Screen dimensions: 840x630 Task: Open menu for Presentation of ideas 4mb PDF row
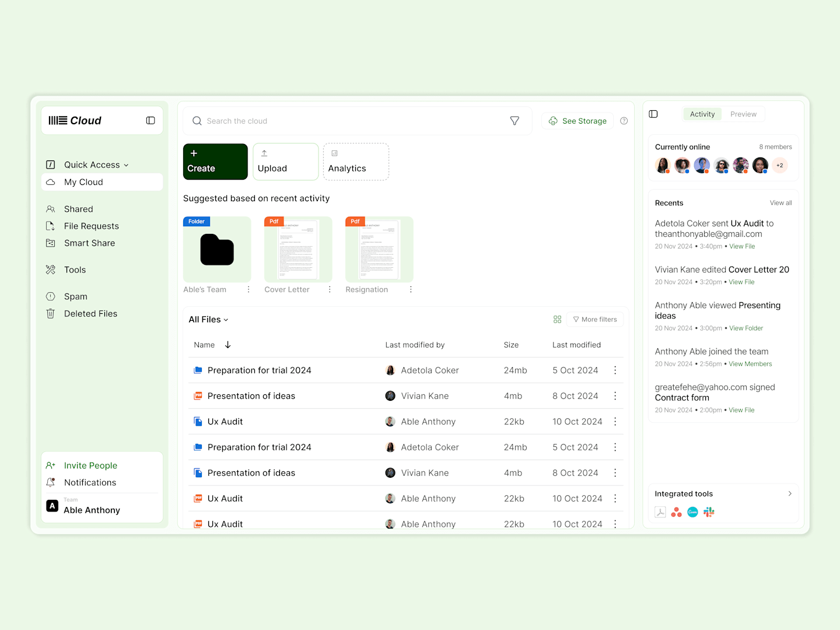click(x=615, y=396)
